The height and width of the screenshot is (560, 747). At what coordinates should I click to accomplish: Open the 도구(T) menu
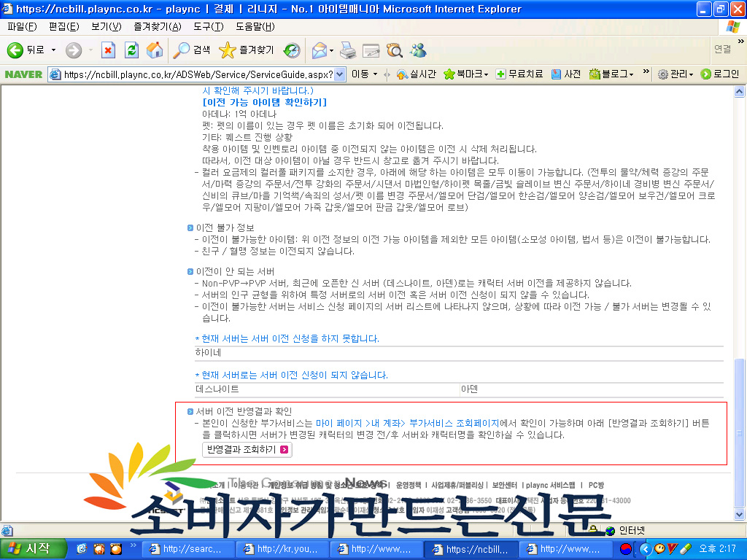209,26
